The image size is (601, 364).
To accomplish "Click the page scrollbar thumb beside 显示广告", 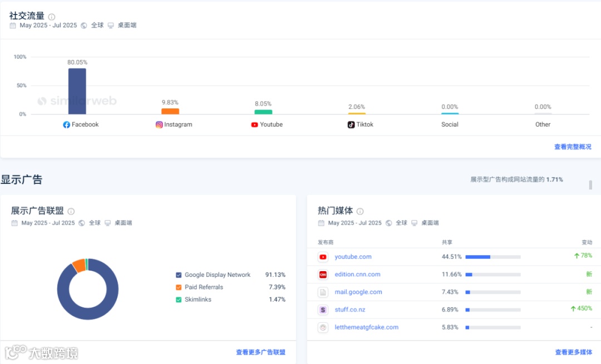I will pyautogui.click(x=590, y=185).
